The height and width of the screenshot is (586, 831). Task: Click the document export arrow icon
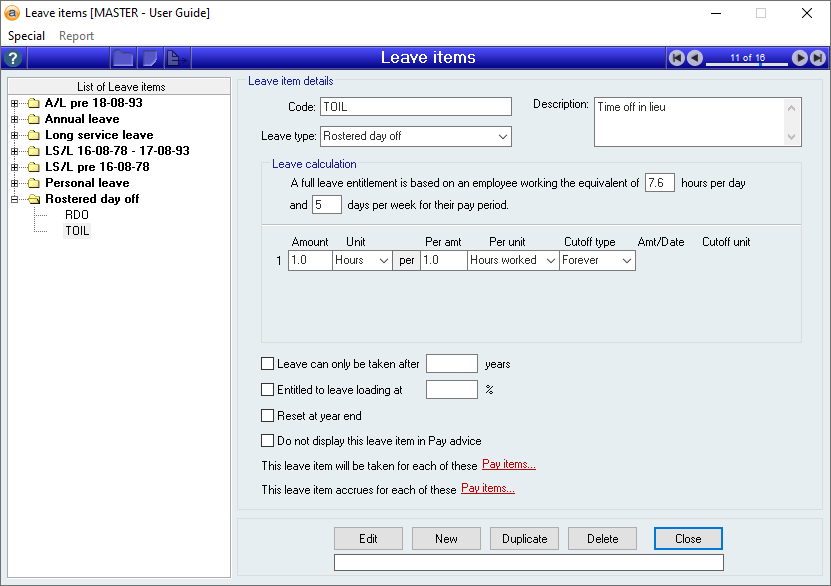(176, 58)
